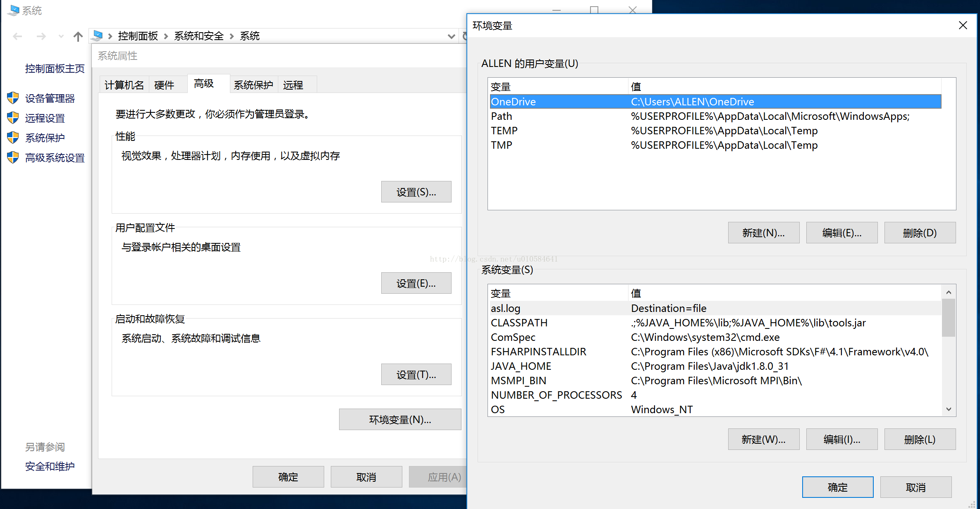Click 新建(N) to add a user variable
This screenshot has width=980, height=509.
pos(763,232)
